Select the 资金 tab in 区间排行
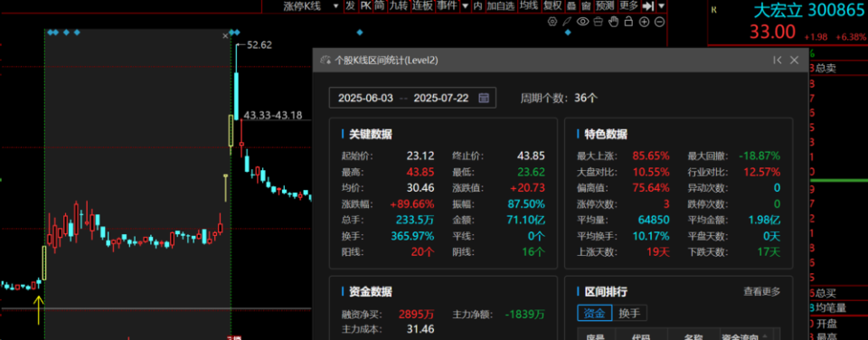 [x=595, y=313]
